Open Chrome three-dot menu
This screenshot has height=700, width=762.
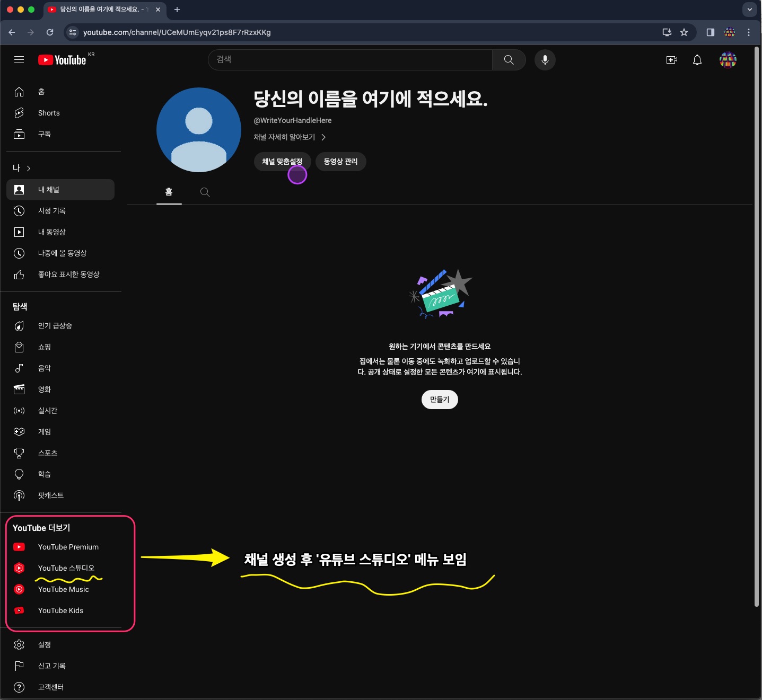[x=749, y=32]
